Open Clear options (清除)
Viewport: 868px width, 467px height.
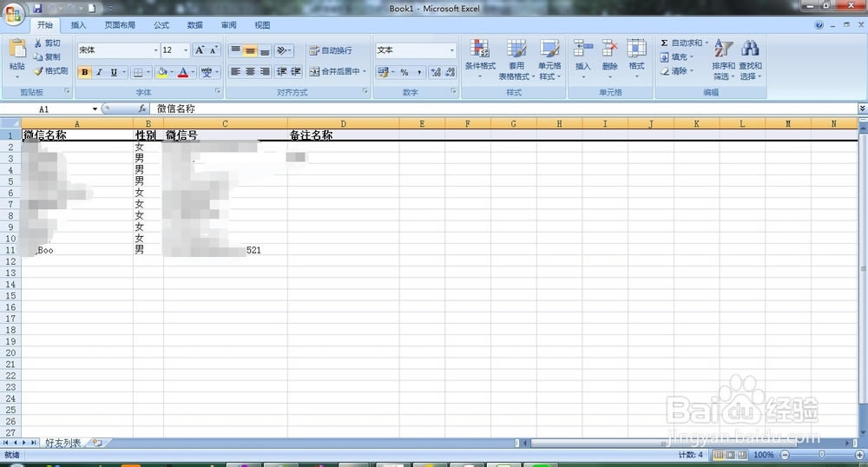click(676, 71)
